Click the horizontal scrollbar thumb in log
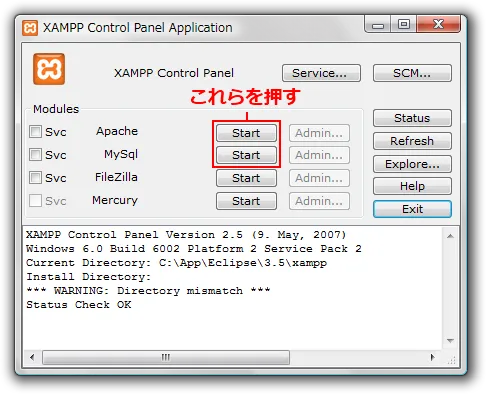 tap(166, 357)
